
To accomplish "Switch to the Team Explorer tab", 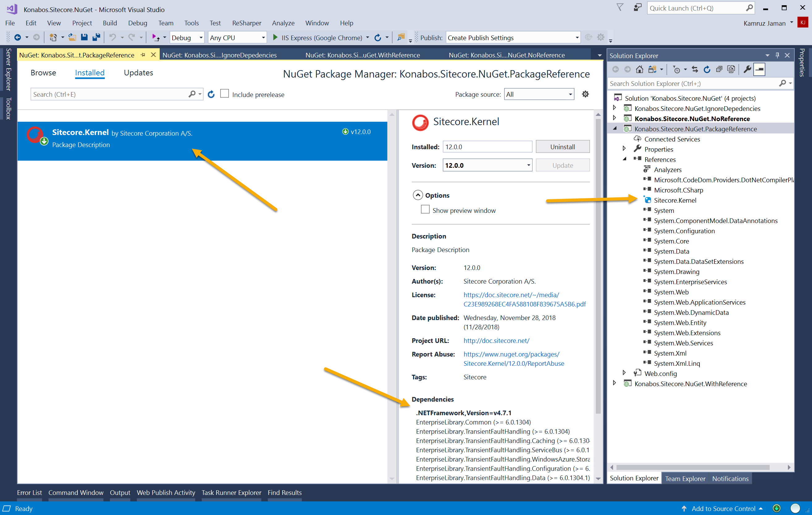I will click(x=685, y=478).
